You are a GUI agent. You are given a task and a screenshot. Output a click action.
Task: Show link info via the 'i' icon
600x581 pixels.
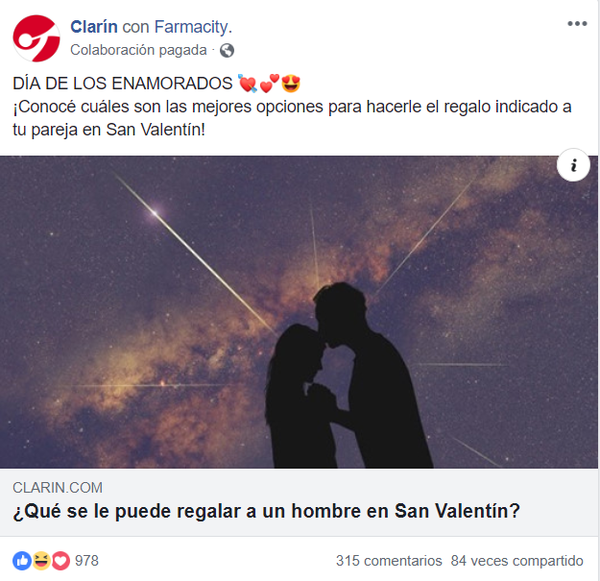(573, 165)
